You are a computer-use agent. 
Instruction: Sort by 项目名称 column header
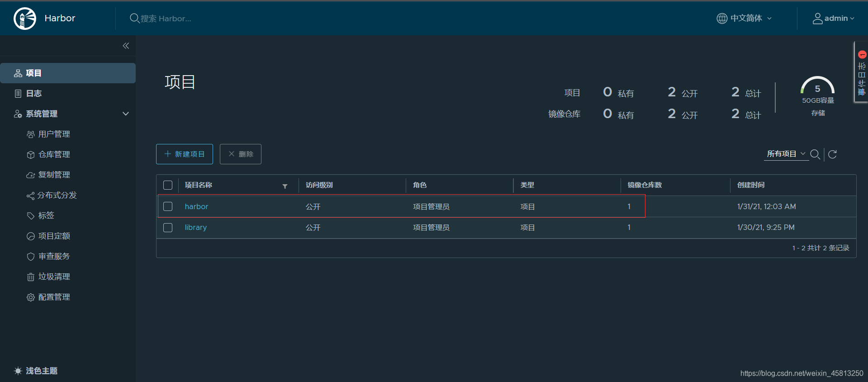tap(199, 185)
